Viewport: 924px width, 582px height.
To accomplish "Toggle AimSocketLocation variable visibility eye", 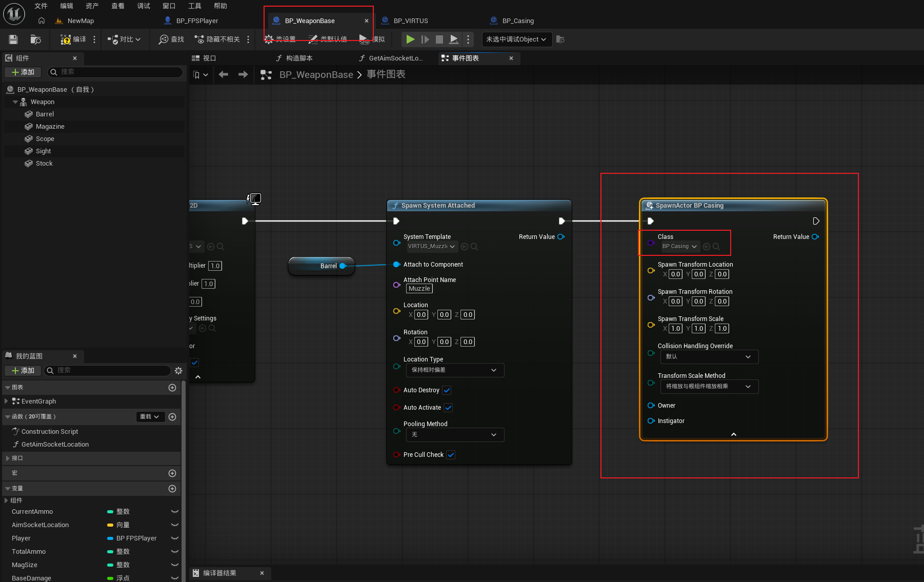I will (175, 525).
